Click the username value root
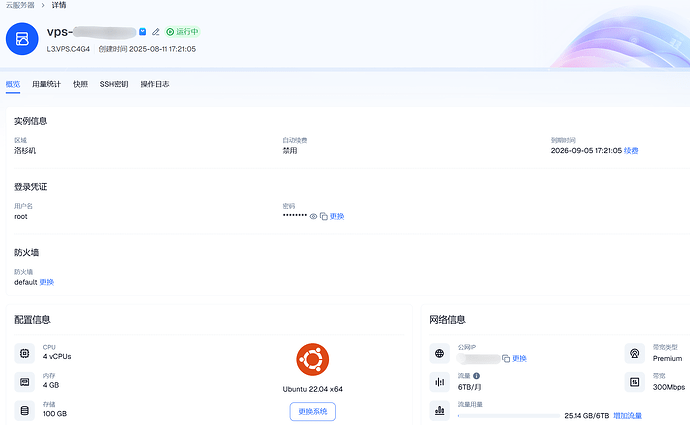Viewport: 690px width, 425px height. click(21, 216)
